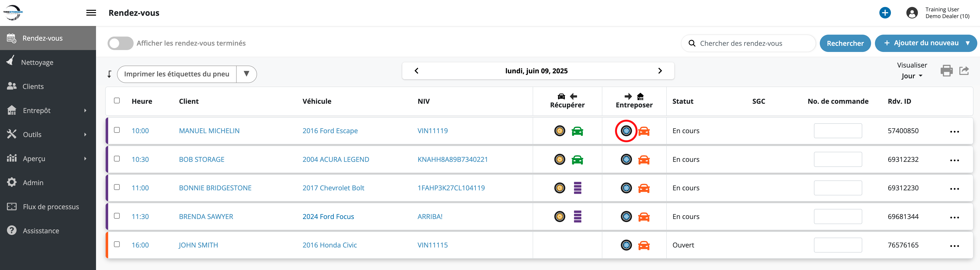Check the 10:30 BOB STORAGE row checkbox
The width and height of the screenshot is (980, 270).
[117, 159]
